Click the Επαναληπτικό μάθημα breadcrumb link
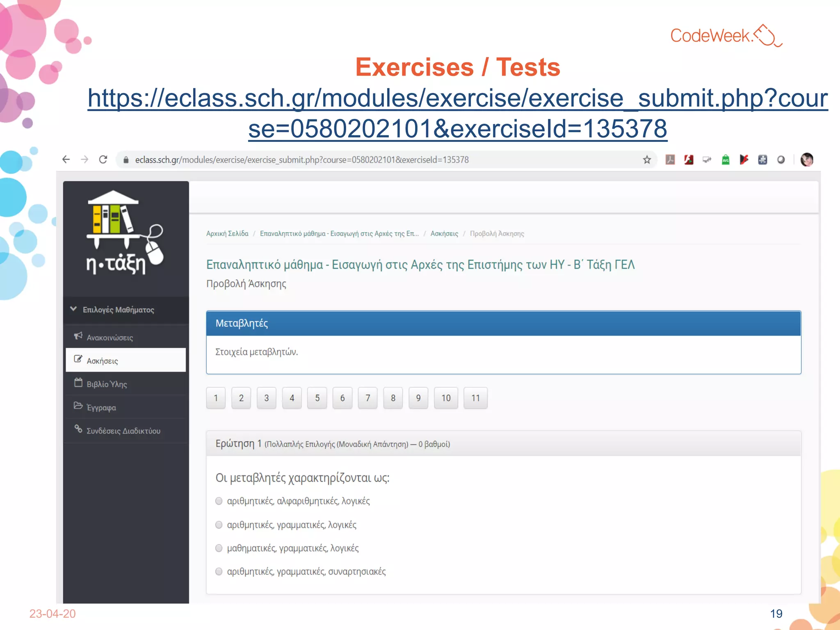This screenshot has width=840, height=630. tap(339, 233)
